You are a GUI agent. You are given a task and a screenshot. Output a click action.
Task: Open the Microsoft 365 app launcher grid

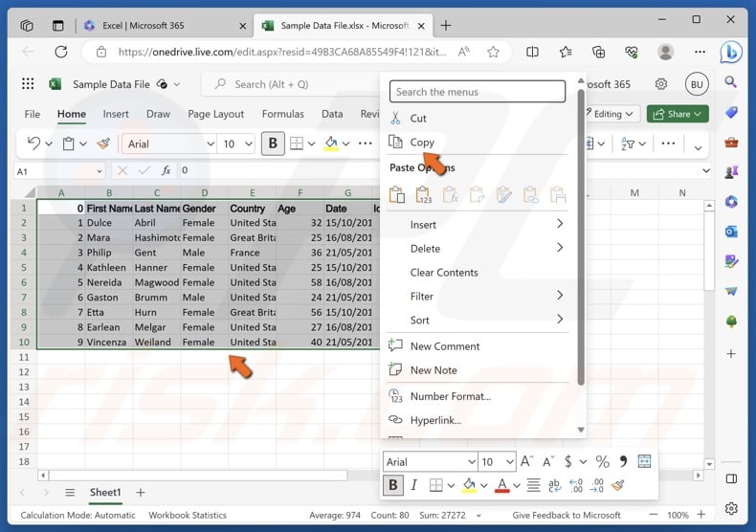coord(28,84)
